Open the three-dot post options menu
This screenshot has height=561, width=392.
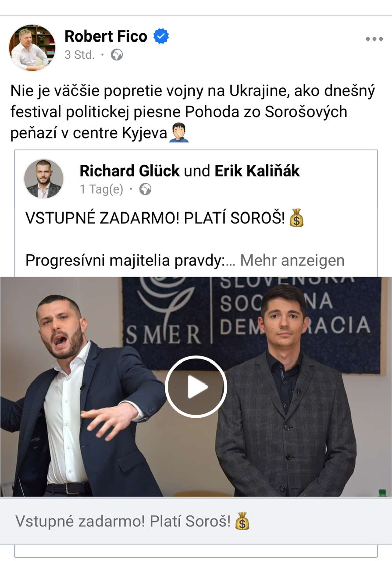[x=374, y=39]
